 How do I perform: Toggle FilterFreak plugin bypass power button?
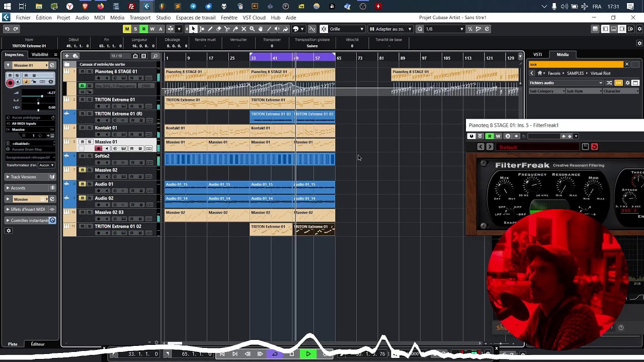(x=471, y=136)
